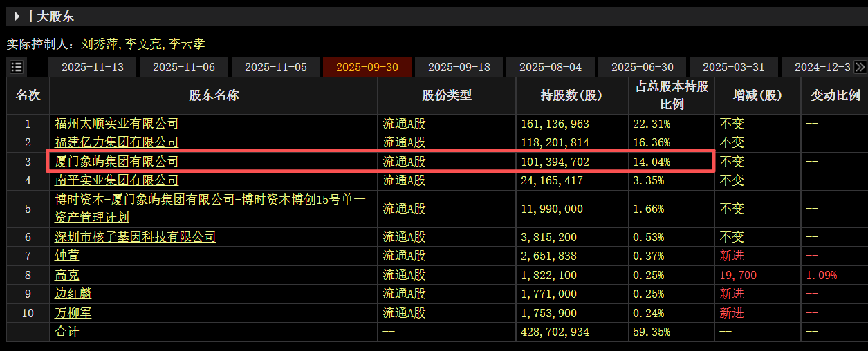Click the total percentage 59.35%
The width and height of the screenshot is (868, 351).
pyautogui.click(x=652, y=332)
